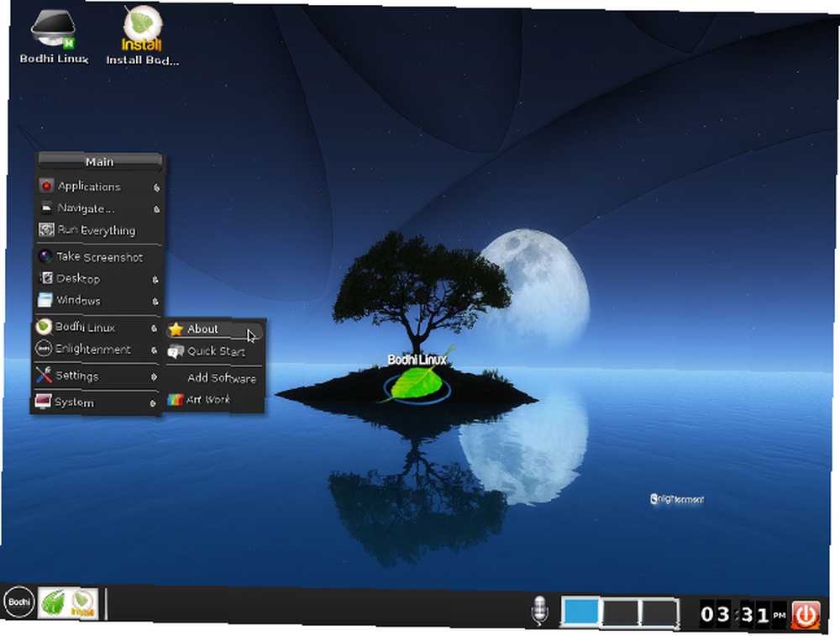Click the Main menu title header

(x=100, y=162)
